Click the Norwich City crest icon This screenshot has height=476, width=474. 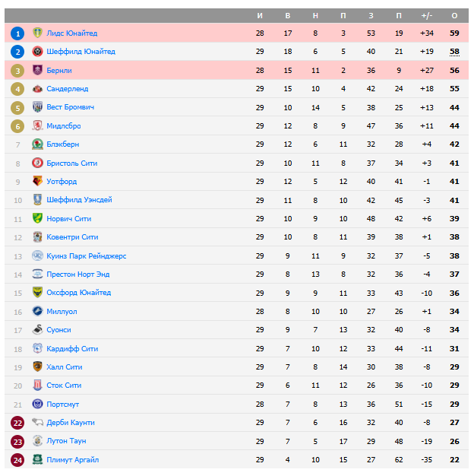37,219
